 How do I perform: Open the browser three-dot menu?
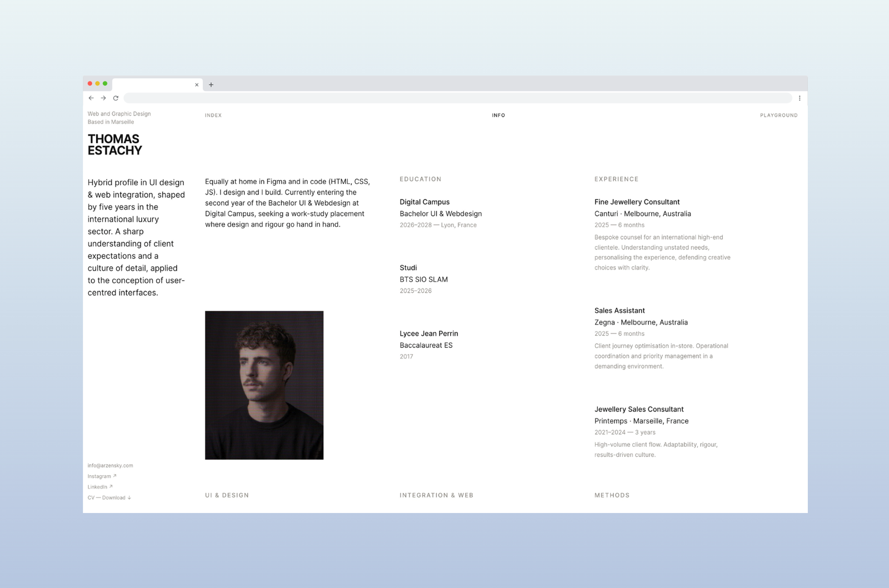[800, 98]
